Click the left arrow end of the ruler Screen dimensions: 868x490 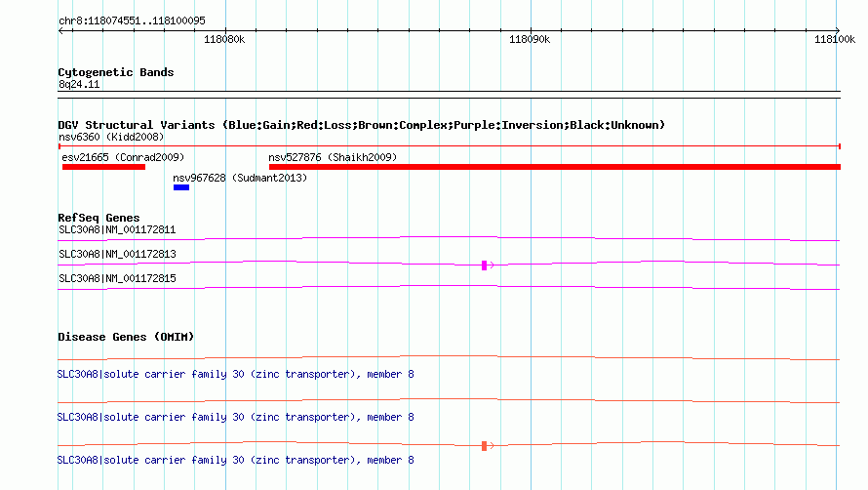coord(61,31)
